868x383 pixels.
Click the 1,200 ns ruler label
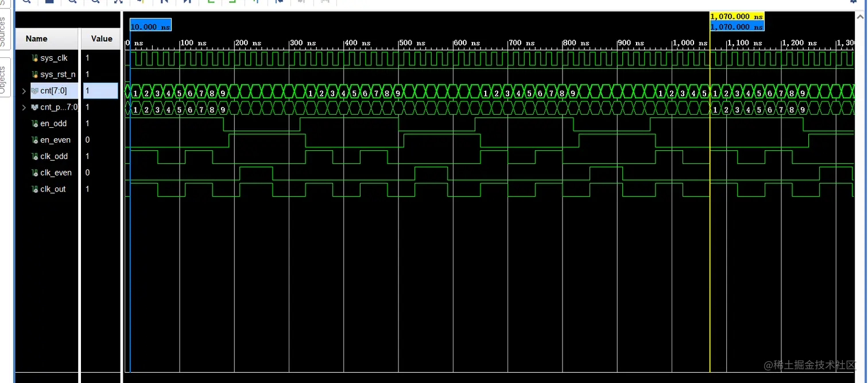click(x=800, y=43)
